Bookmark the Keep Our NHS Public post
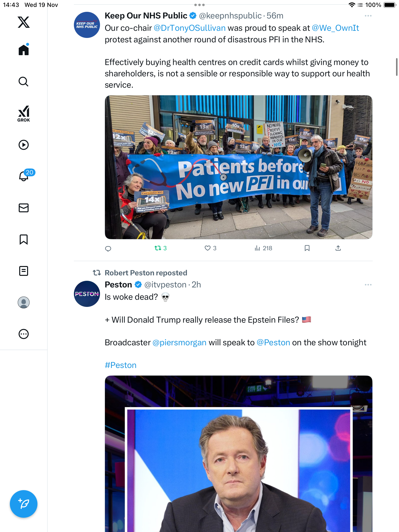This screenshot has height=532, width=399. tap(307, 248)
